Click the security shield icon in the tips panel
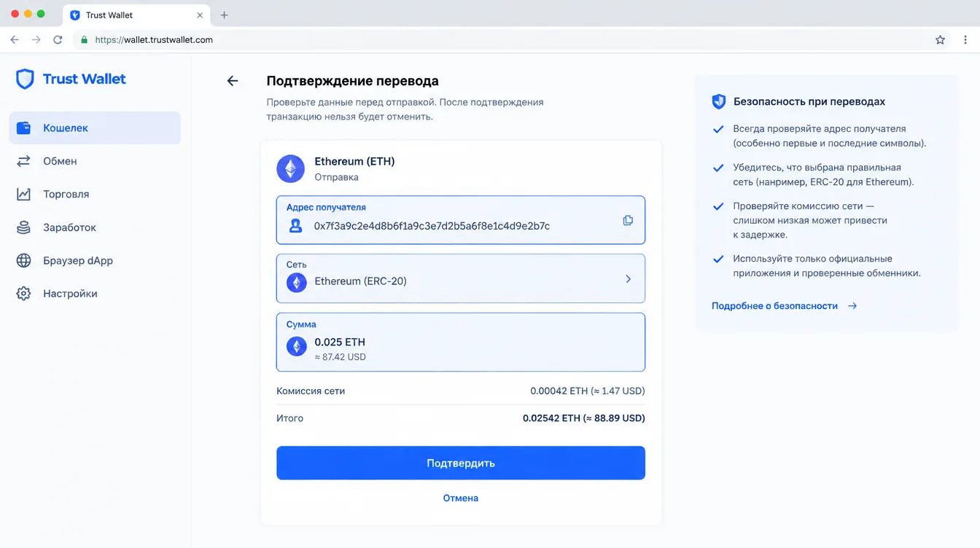This screenshot has height=548, width=980. (x=718, y=101)
